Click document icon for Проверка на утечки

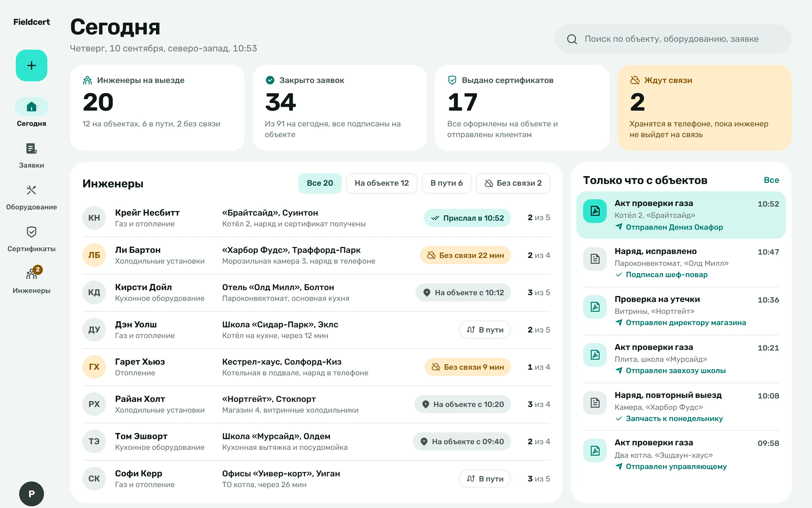(595, 307)
